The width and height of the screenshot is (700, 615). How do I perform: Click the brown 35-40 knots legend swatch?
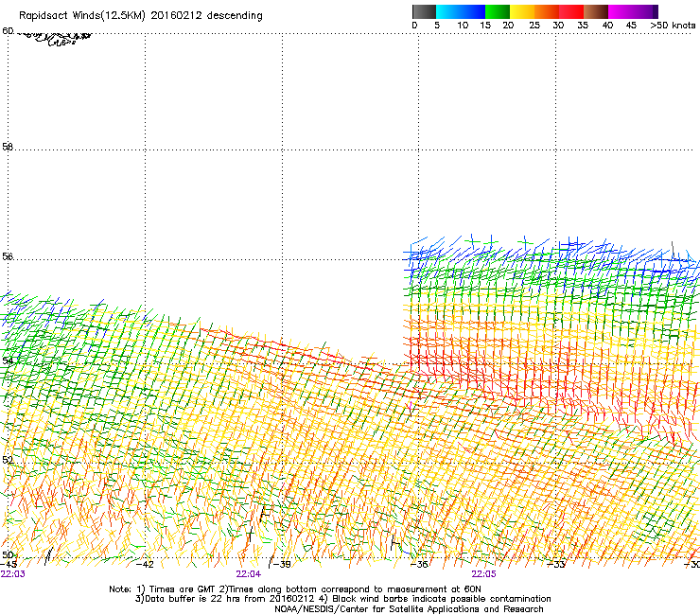click(596, 11)
